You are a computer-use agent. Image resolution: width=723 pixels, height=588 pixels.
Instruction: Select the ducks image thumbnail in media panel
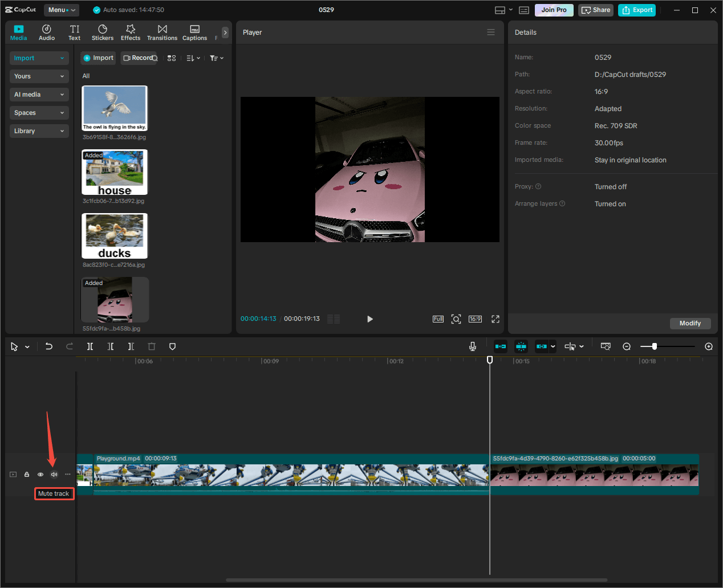click(x=114, y=235)
